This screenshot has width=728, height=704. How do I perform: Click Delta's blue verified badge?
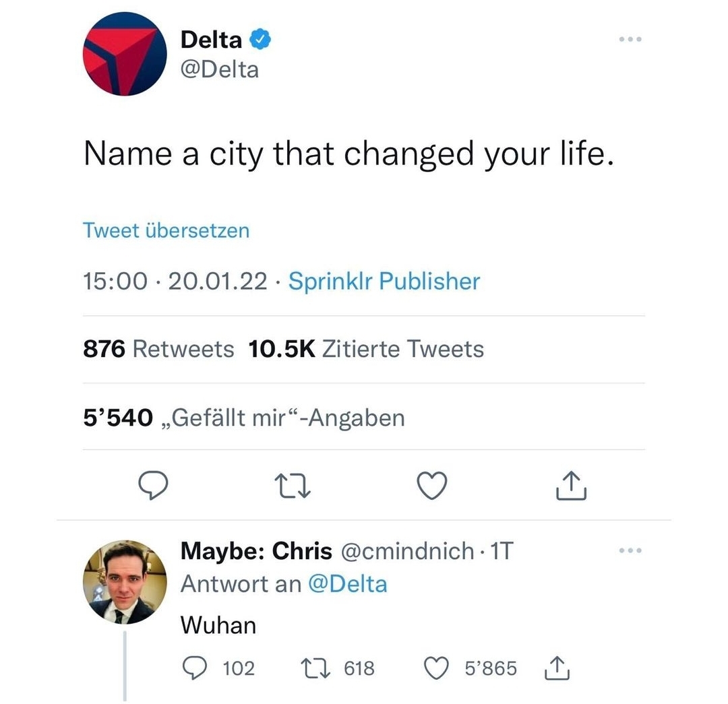tap(262, 40)
